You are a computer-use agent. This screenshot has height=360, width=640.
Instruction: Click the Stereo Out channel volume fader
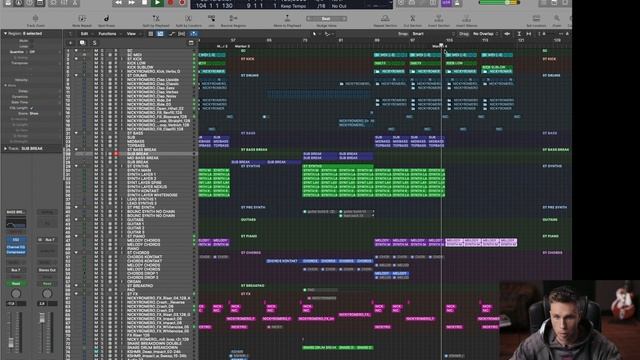tap(42, 319)
